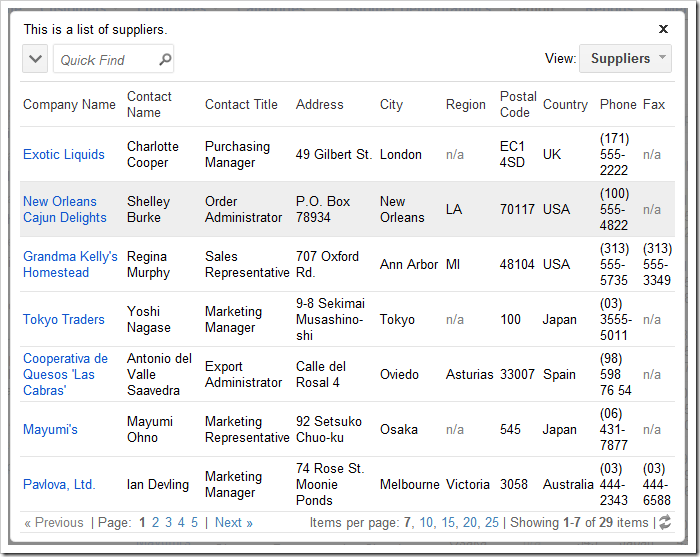This screenshot has width=700, height=557.
Task: Sort by Fax column header
Action: [x=654, y=104]
